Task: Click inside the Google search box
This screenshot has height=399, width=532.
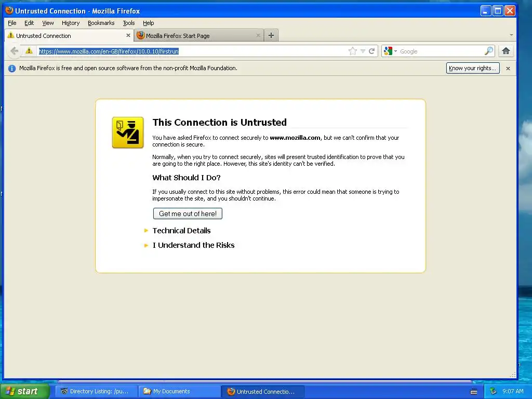Action: point(441,51)
